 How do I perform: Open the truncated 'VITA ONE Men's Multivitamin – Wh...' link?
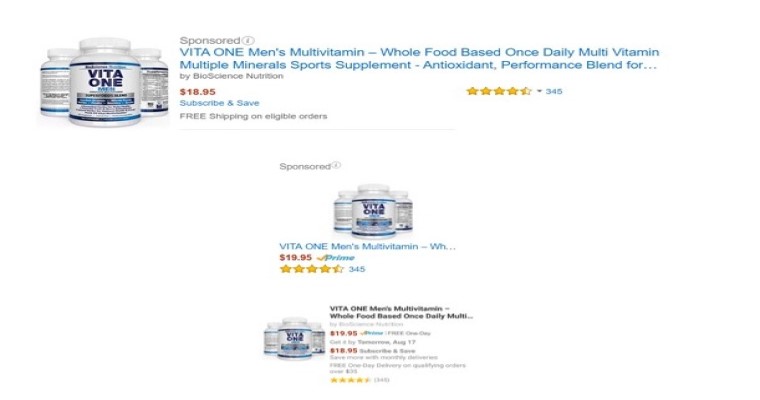[x=367, y=246]
